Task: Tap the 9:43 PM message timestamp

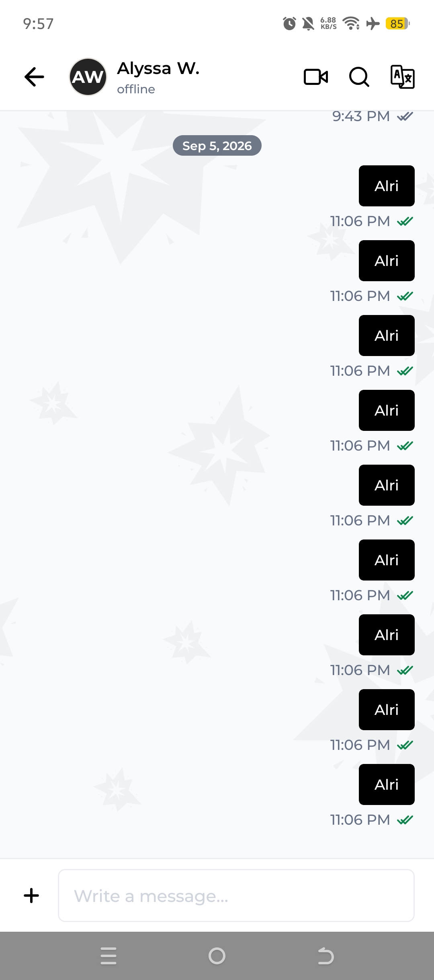Action: pos(361,116)
